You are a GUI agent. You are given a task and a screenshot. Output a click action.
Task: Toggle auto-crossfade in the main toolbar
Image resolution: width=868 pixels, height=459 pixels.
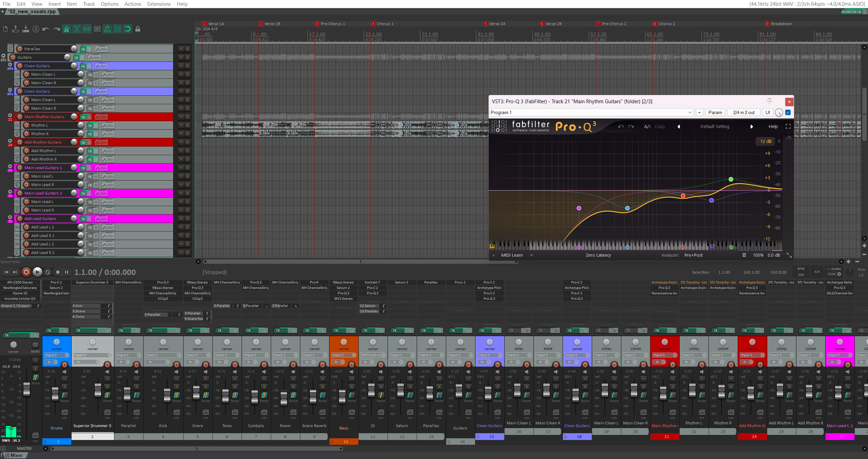[77, 29]
